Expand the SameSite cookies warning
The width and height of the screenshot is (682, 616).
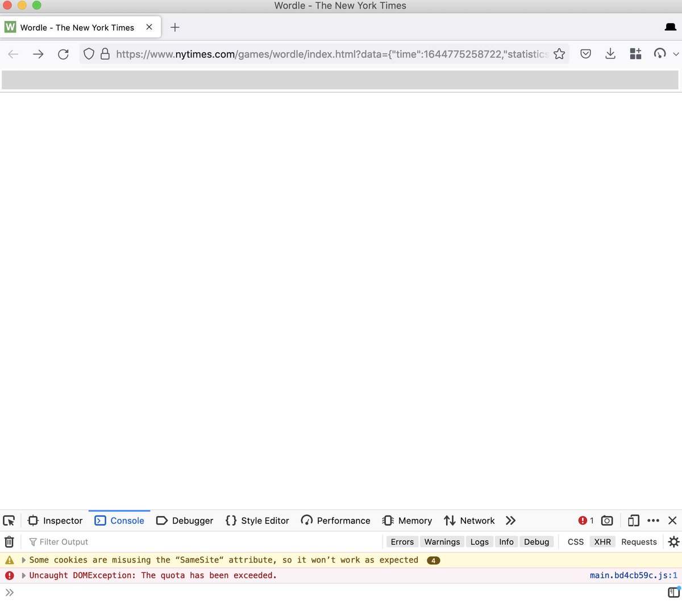pos(24,560)
